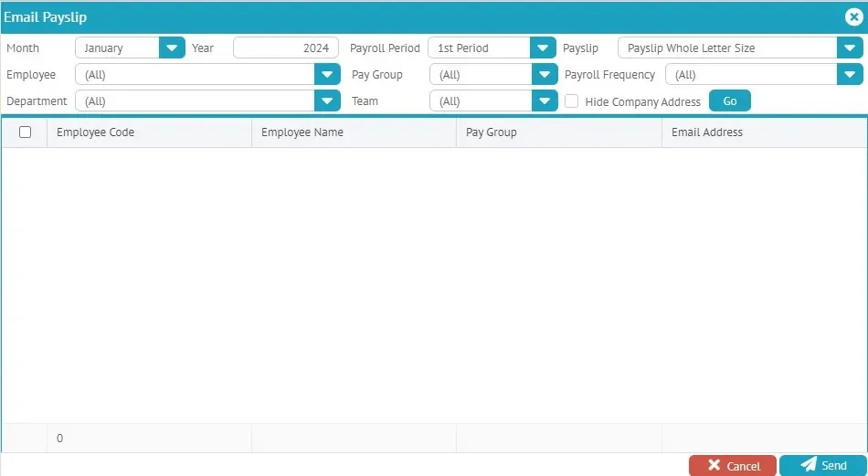Image resolution: width=868 pixels, height=476 pixels.
Task: Click the Team (All) field
Action: click(x=481, y=100)
